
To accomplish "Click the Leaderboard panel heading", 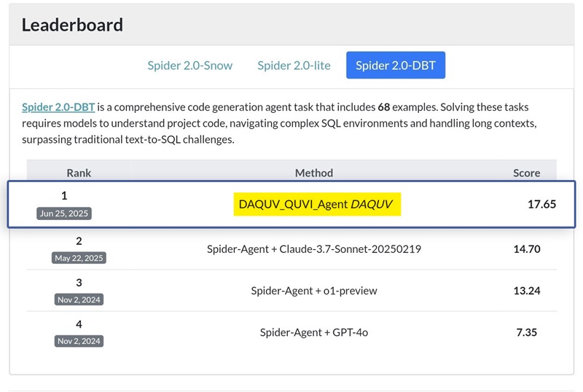I will 72,25.
